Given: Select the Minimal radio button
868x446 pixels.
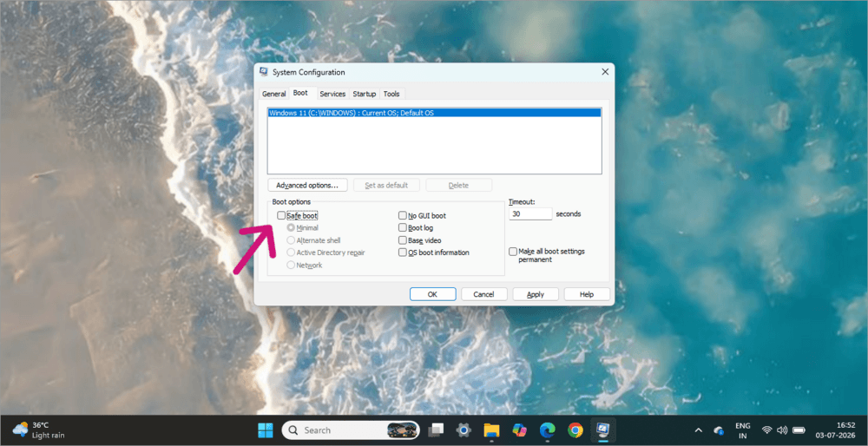Looking at the screenshot, I should pyautogui.click(x=291, y=227).
